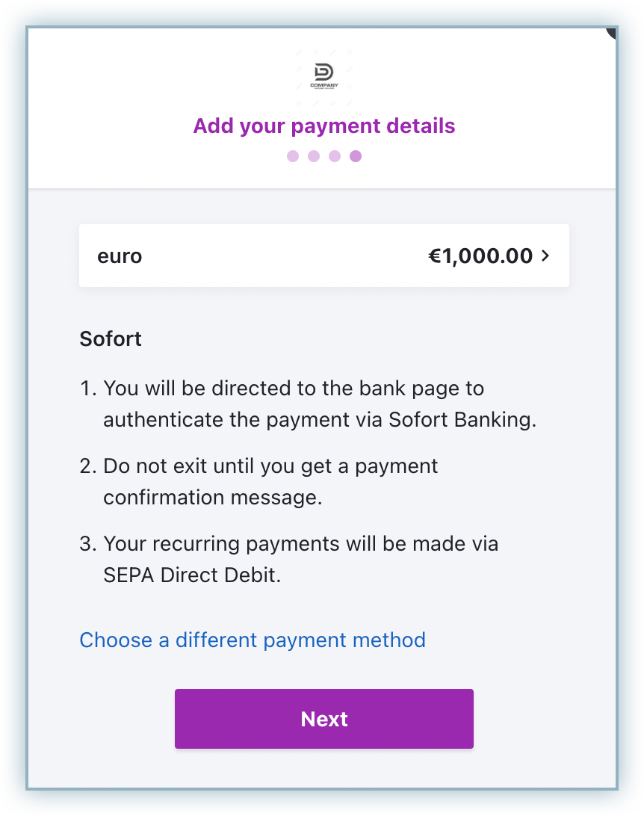
Task: Click the company logo at top
Action: pyautogui.click(x=324, y=76)
